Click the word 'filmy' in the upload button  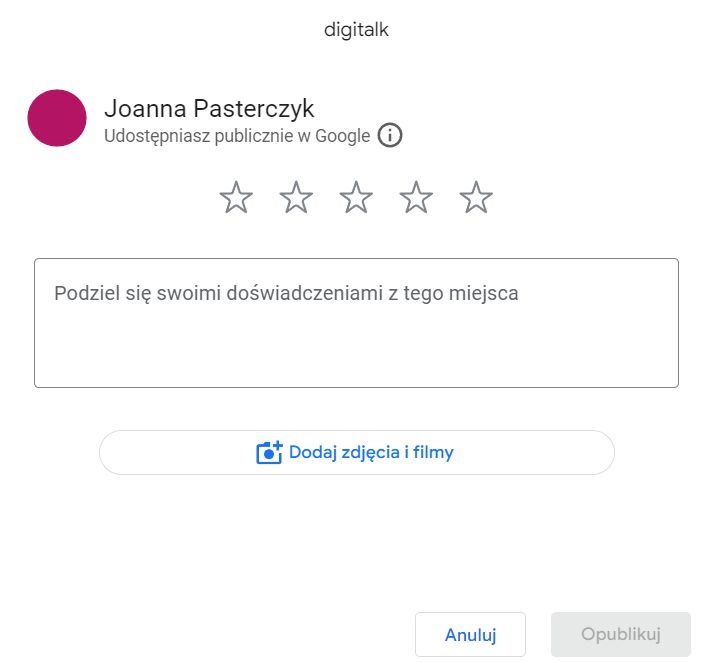click(x=433, y=453)
